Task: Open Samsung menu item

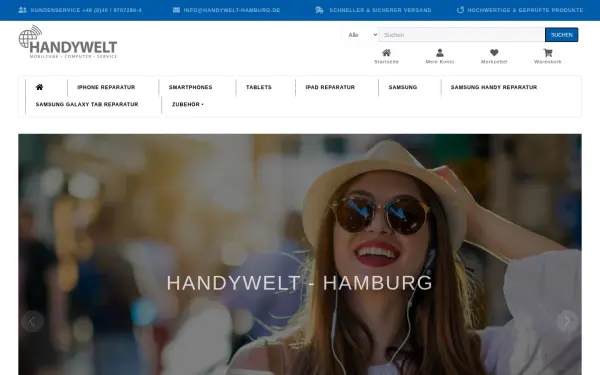Action: [403, 87]
